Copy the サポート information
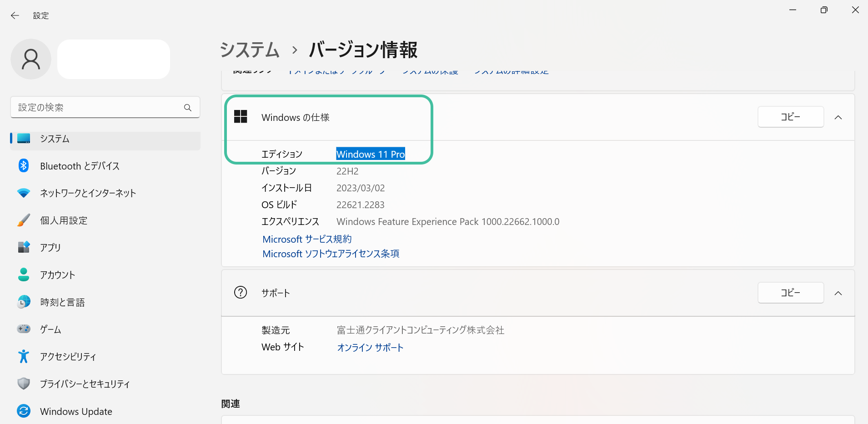This screenshot has width=868, height=424. click(x=790, y=293)
